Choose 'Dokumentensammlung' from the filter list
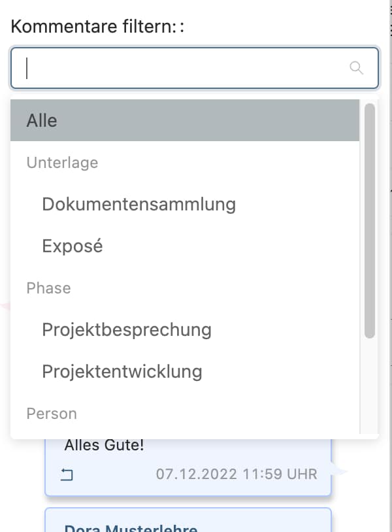The height and width of the screenshot is (532, 392). 139,204
